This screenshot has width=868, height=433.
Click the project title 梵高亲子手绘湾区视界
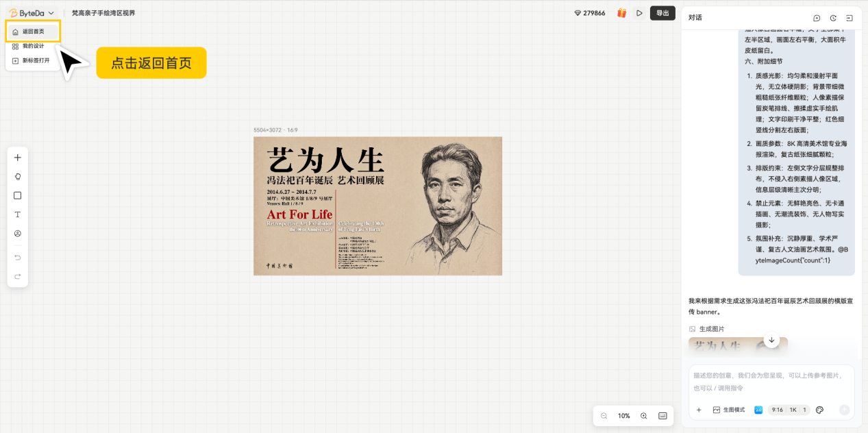click(x=103, y=13)
